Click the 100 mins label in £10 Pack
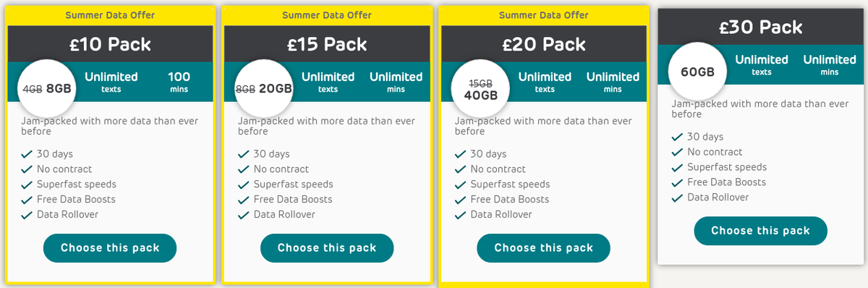This screenshot has width=868, height=288. (179, 82)
